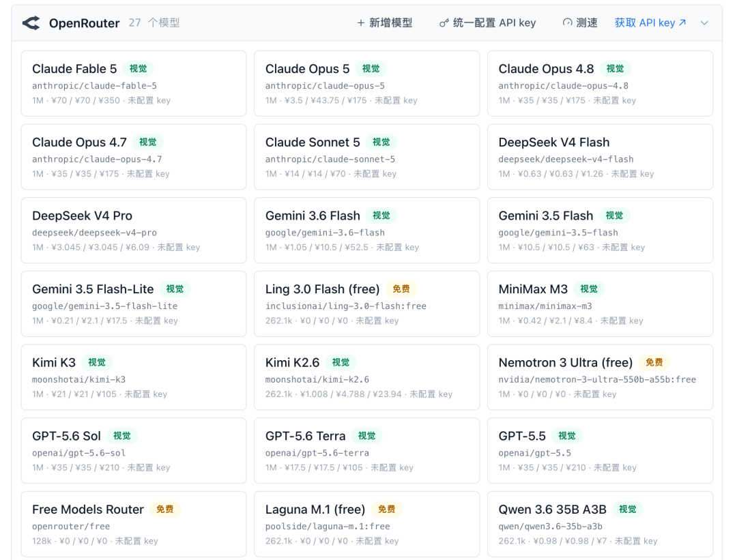The width and height of the screenshot is (737, 560).
Task: Select the Laguna M.1 (free) title
Action: pyautogui.click(x=315, y=510)
